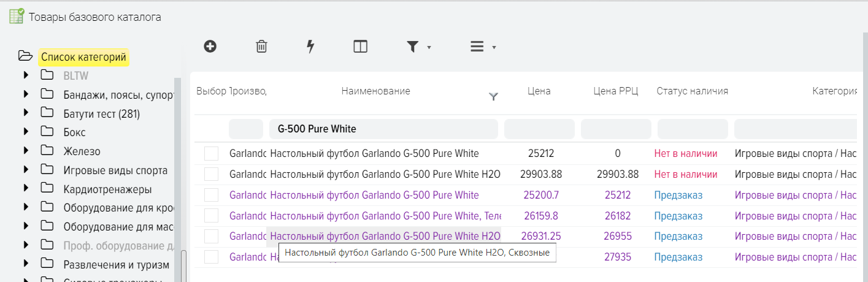Open the hamburger menu dropdown in toolbar
The height and width of the screenshot is (282, 868).
point(483,47)
